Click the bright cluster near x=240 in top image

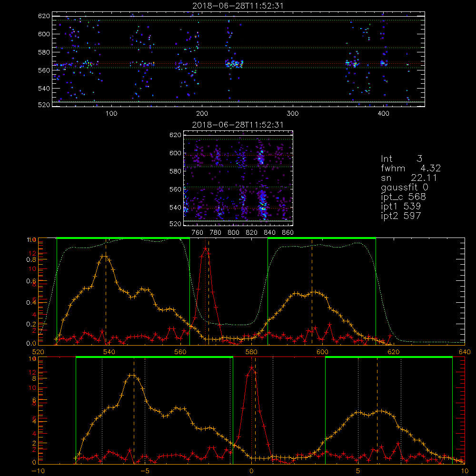point(234,64)
